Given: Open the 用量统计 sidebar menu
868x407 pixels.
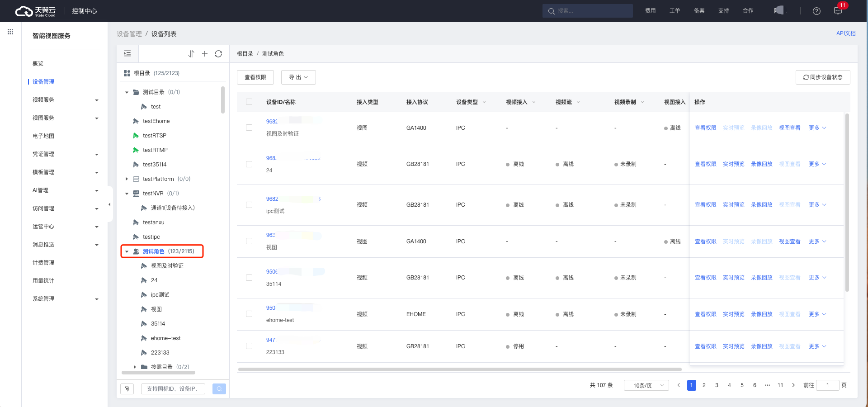Looking at the screenshot, I should click(43, 281).
